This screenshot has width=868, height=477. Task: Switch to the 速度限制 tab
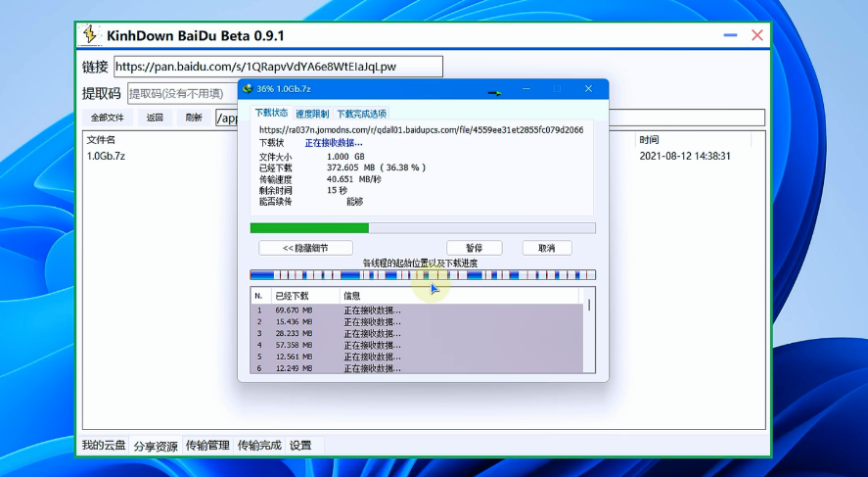[312, 114]
